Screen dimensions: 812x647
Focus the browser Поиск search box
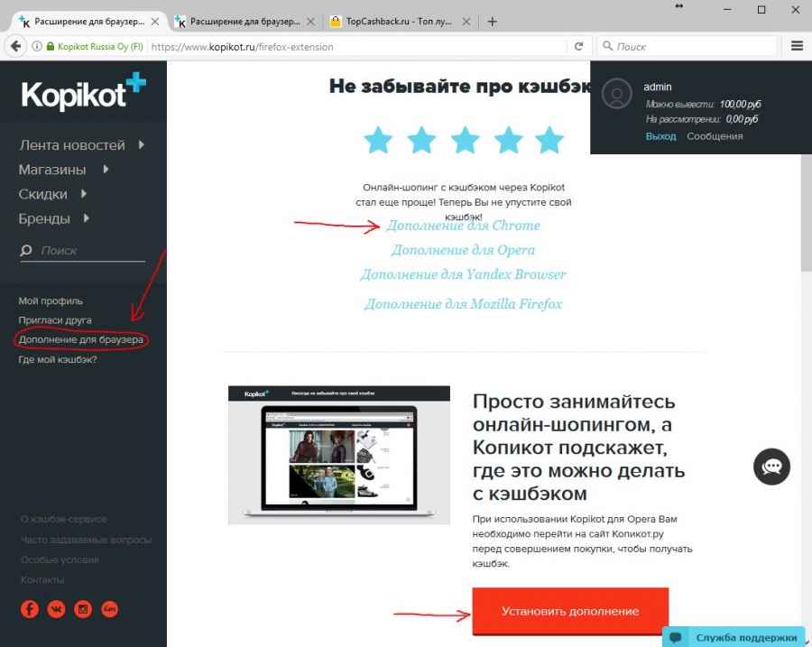click(x=687, y=46)
